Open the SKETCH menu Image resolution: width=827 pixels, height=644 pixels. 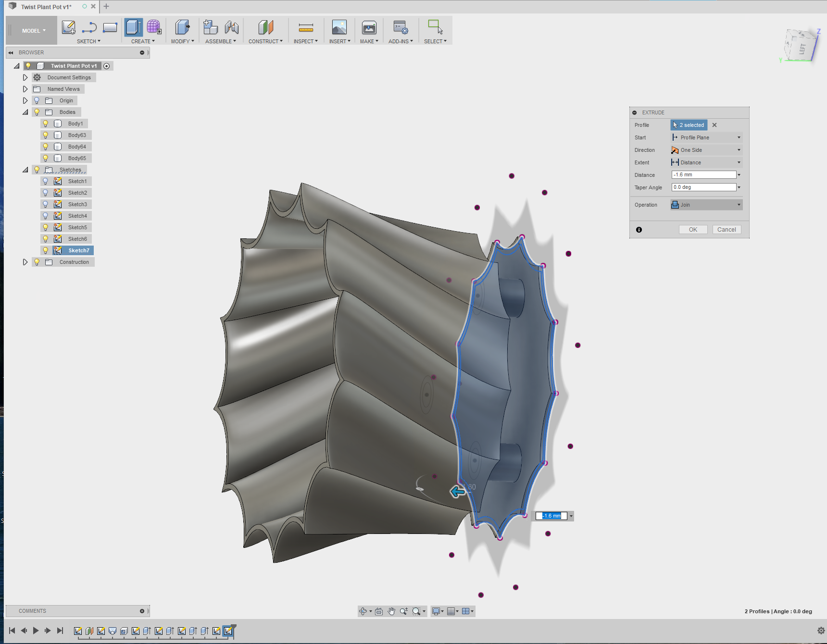(89, 41)
